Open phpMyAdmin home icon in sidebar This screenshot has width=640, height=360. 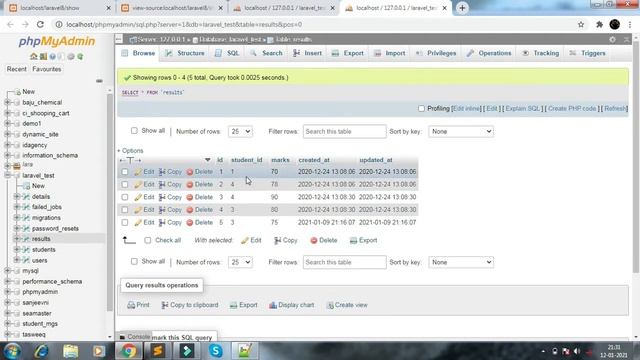33,56
